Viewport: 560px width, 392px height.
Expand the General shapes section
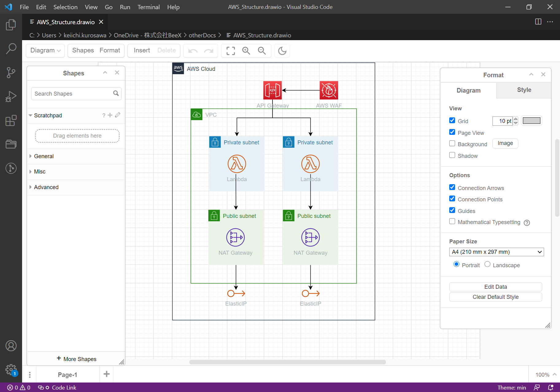click(44, 156)
